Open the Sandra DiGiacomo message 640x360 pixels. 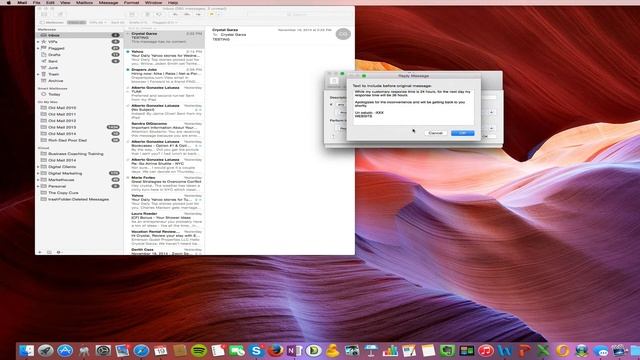point(164,129)
